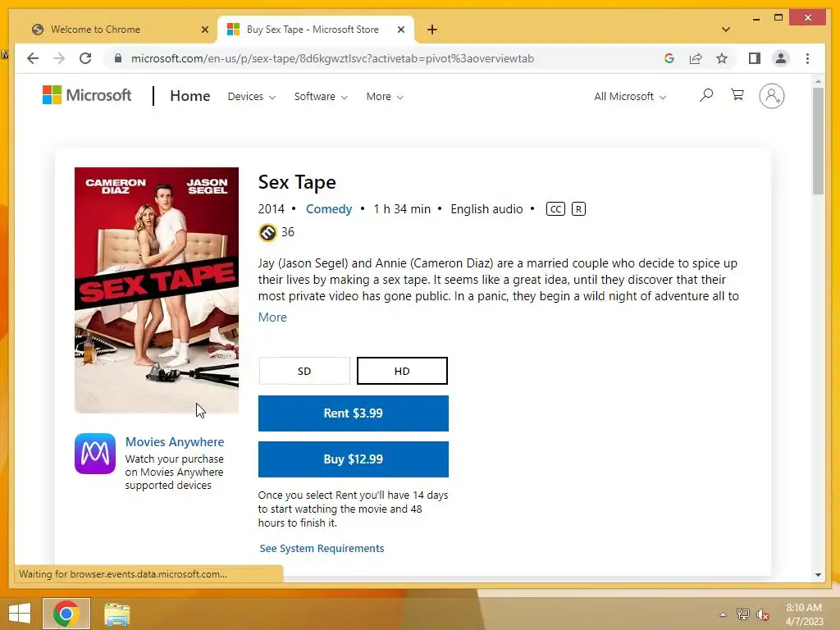Image resolution: width=840 pixels, height=630 pixels.
Task: Expand the More navigation menu
Action: point(385,97)
